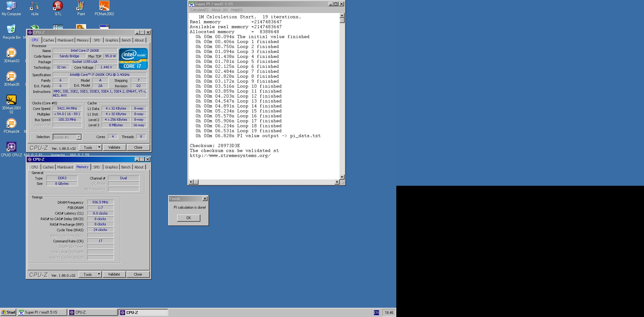
Task: Select Bench tab in Memory CPU-Z window
Action: click(126, 167)
